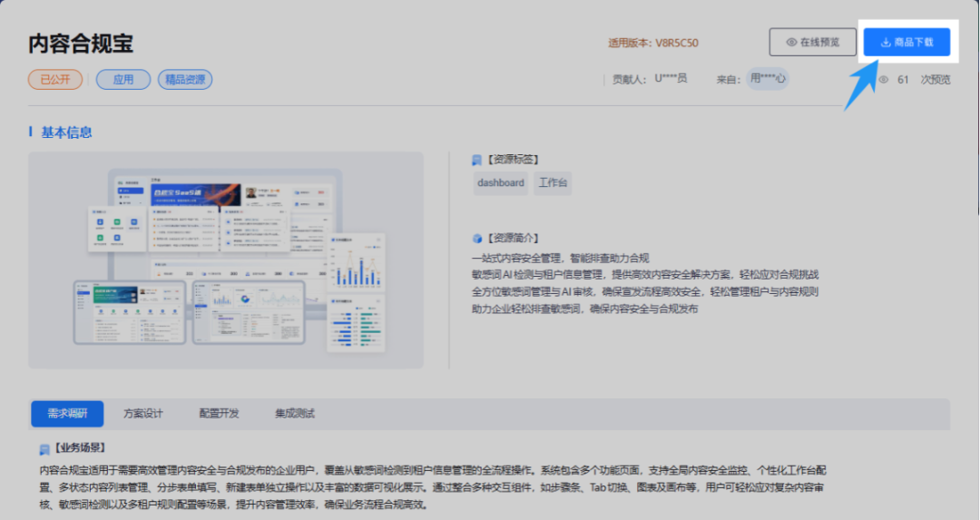Viewport: 980px width, 520px height.
Task: Click the 【资源标签】 heading text
Action: 513,160
